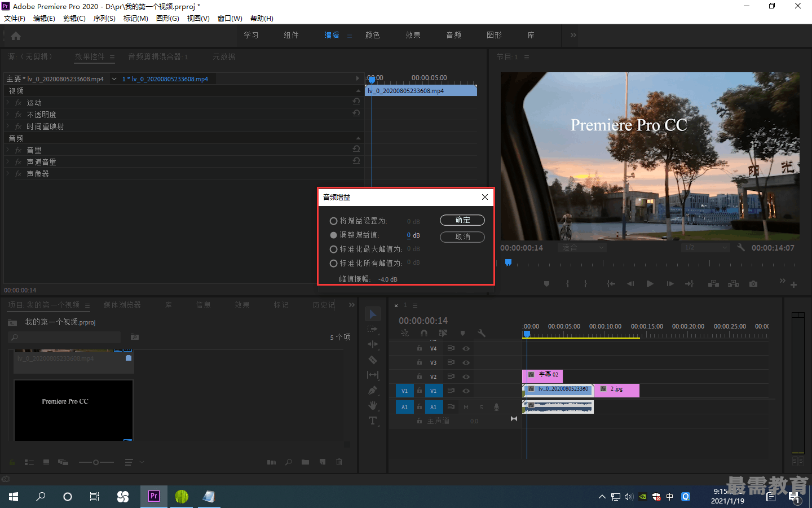Image resolution: width=812 pixels, height=508 pixels.
Task: Select 'Normalize Max Peak to' radio option
Action: coord(334,249)
